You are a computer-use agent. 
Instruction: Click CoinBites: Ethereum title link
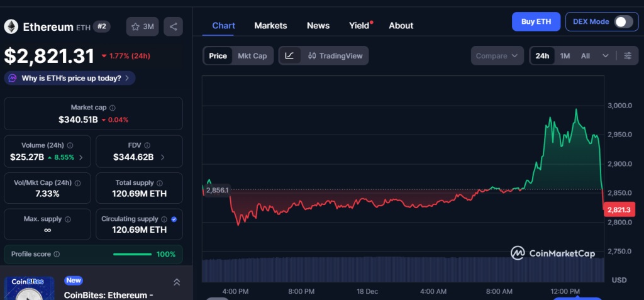tap(108, 295)
